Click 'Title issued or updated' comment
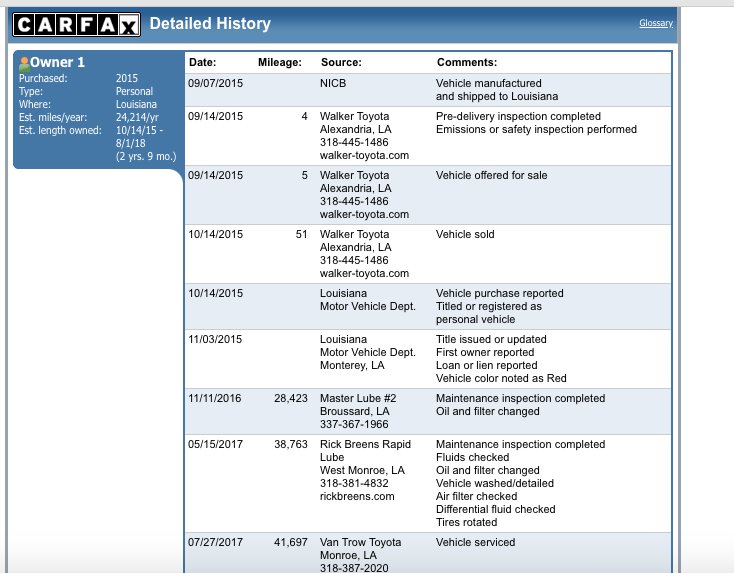 [x=491, y=339]
